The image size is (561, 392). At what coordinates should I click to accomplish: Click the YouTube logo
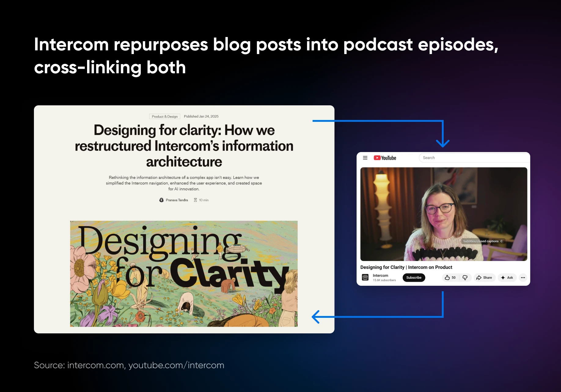pos(385,158)
